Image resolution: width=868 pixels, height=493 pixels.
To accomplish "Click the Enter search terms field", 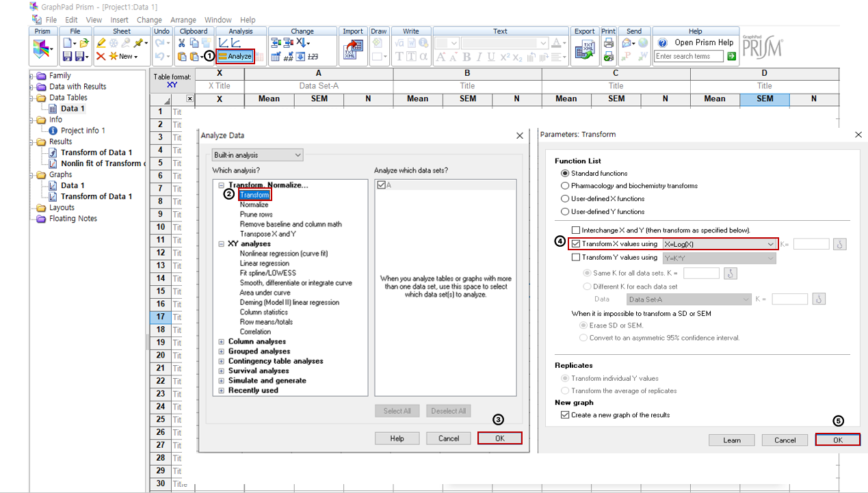I will (689, 56).
